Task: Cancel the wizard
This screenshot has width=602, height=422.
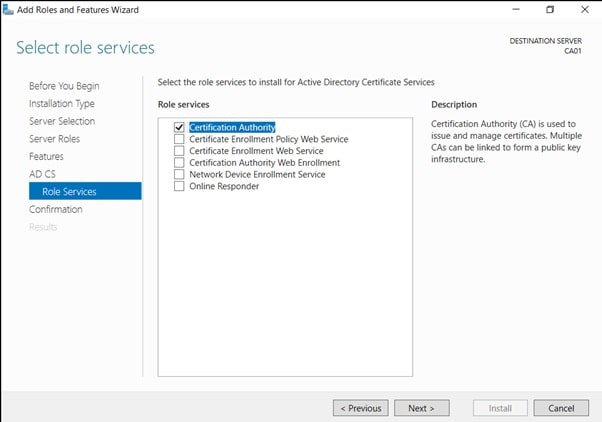Action: coord(561,408)
